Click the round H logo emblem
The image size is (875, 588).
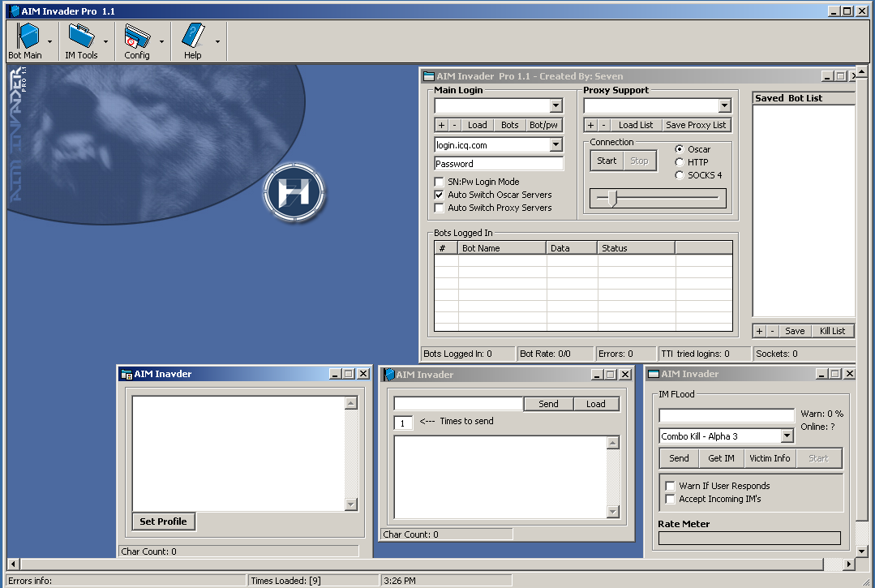294,193
